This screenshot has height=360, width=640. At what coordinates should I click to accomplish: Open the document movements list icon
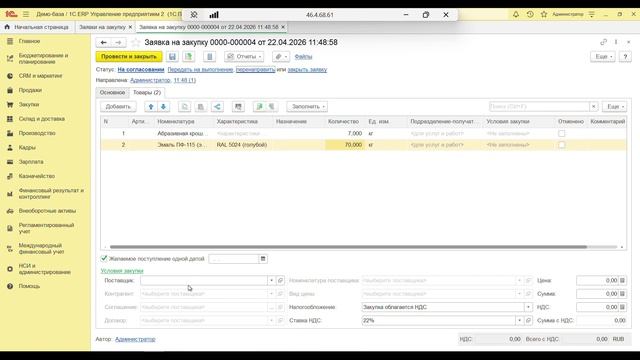(x=209, y=56)
